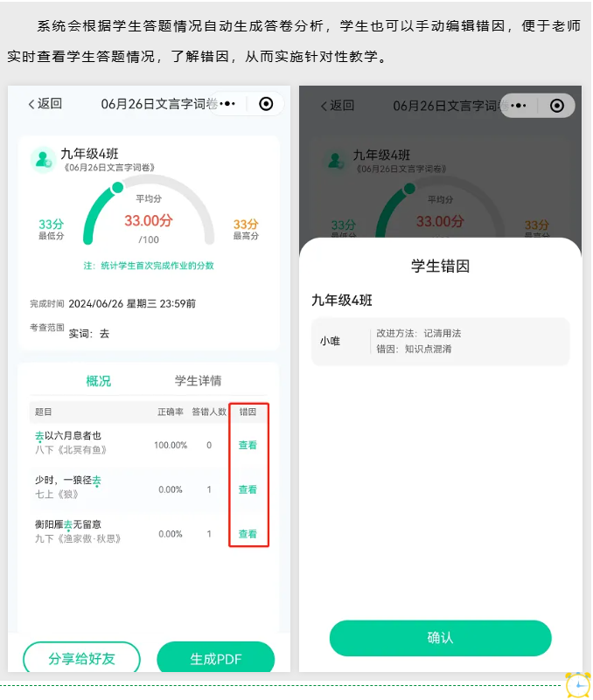Image resolution: width=593 pixels, height=700 pixels.
Task: Confirm with the 确认 button
Action: [440, 638]
